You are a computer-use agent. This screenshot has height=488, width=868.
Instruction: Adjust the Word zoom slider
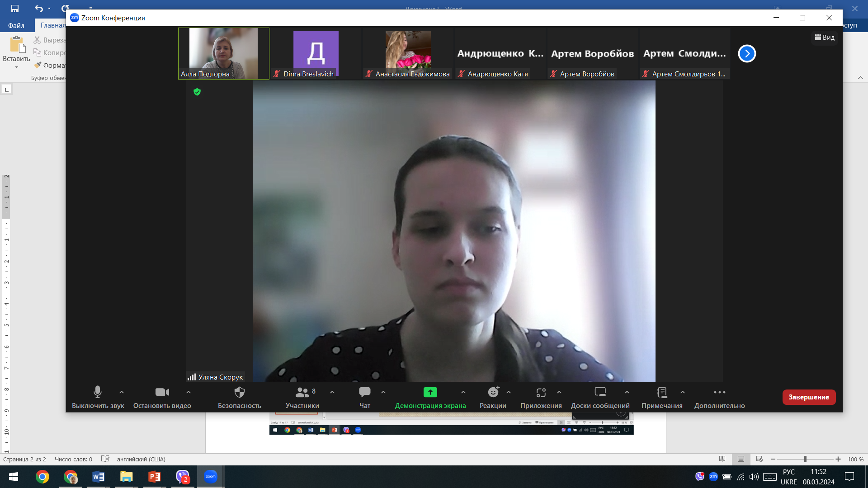tap(805, 459)
